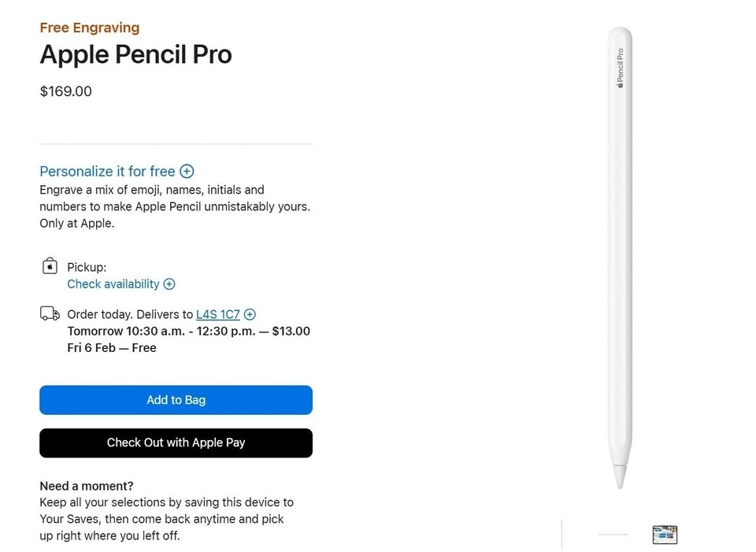Click the plus icon after postal code L4S 1C7
Screen dimensions: 756x552
[x=250, y=314]
